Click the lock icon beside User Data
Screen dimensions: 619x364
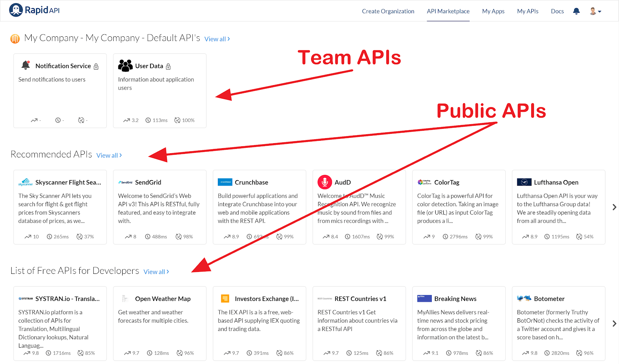coord(168,67)
